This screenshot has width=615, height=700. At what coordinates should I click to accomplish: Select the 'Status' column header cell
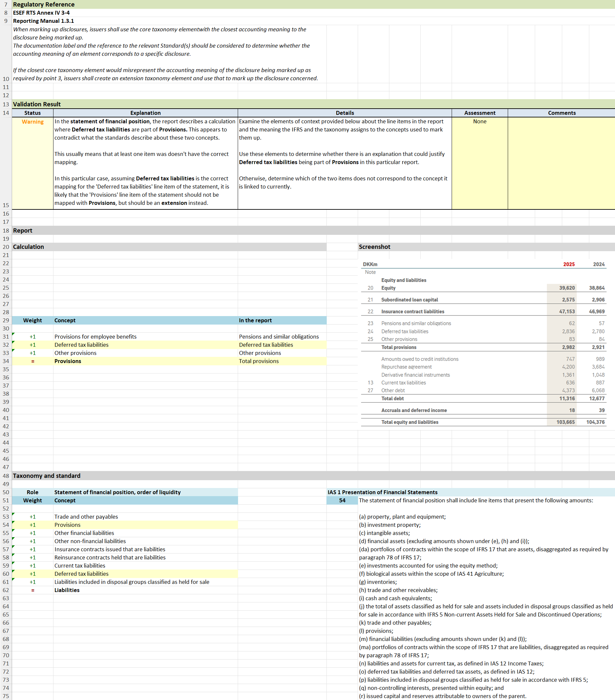[33, 113]
